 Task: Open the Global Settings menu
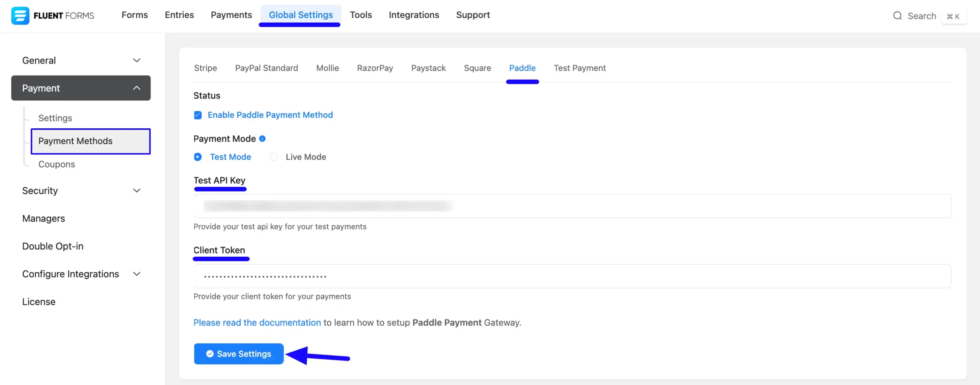301,15
